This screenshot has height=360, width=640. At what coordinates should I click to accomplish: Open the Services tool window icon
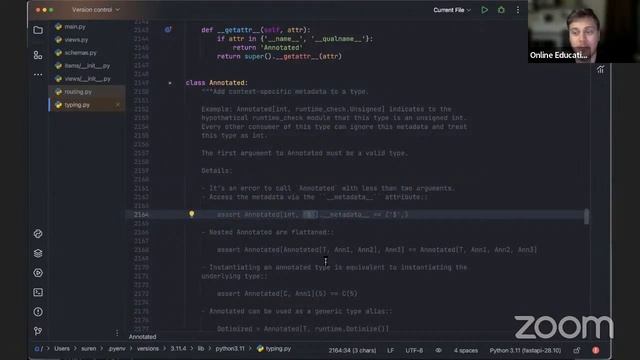point(38,273)
